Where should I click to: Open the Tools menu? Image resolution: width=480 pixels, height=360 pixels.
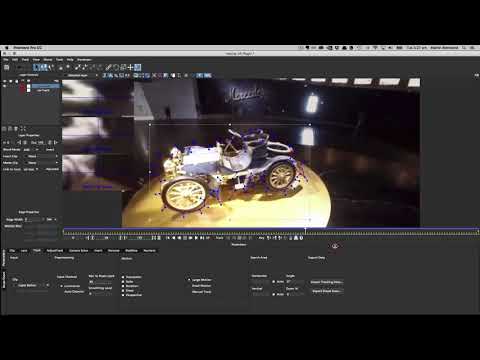click(x=59, y=60)
